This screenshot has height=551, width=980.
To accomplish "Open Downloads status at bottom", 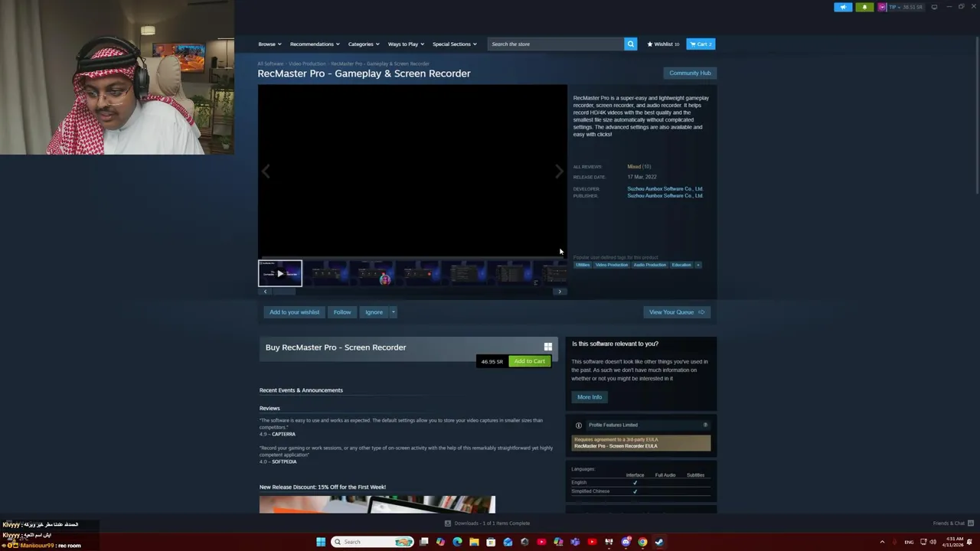I will [x=487, y=523].
